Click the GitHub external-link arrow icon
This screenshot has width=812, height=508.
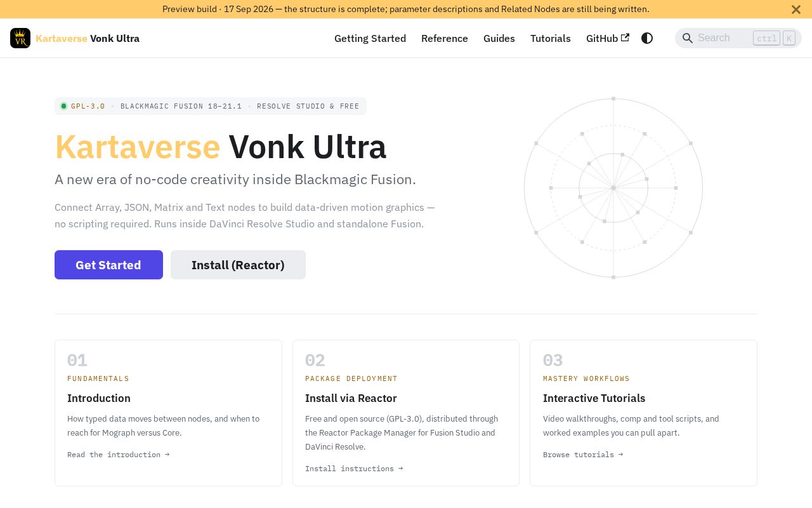pyautogui.click(x=625, y=37)
